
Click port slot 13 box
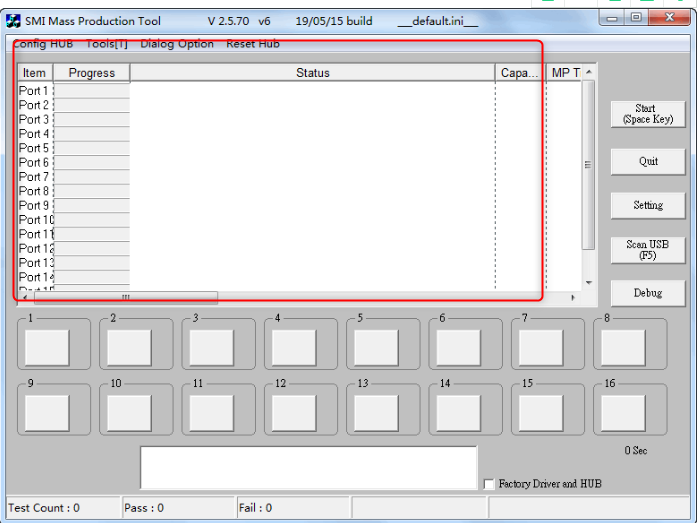point(376,413)
